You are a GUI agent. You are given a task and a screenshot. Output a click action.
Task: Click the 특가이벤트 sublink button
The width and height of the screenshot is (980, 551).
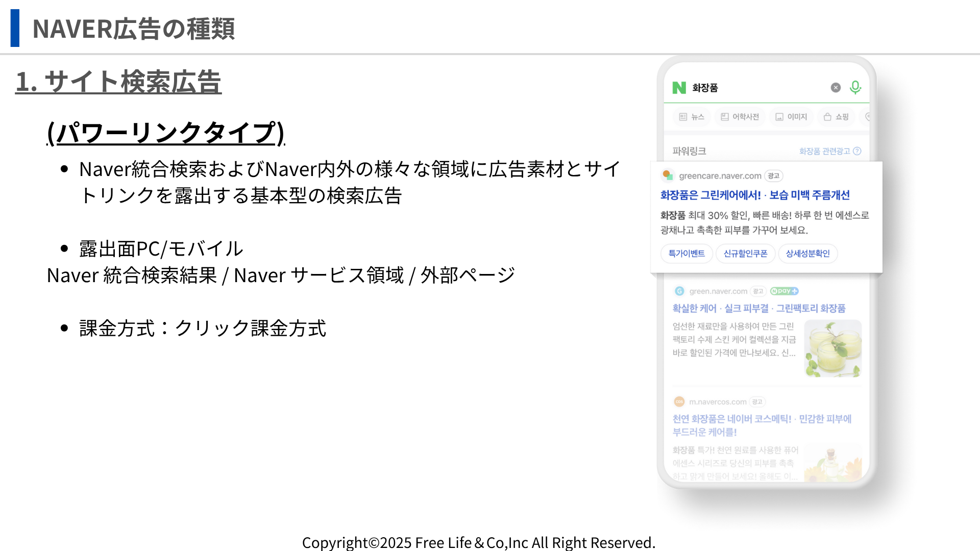687,254
